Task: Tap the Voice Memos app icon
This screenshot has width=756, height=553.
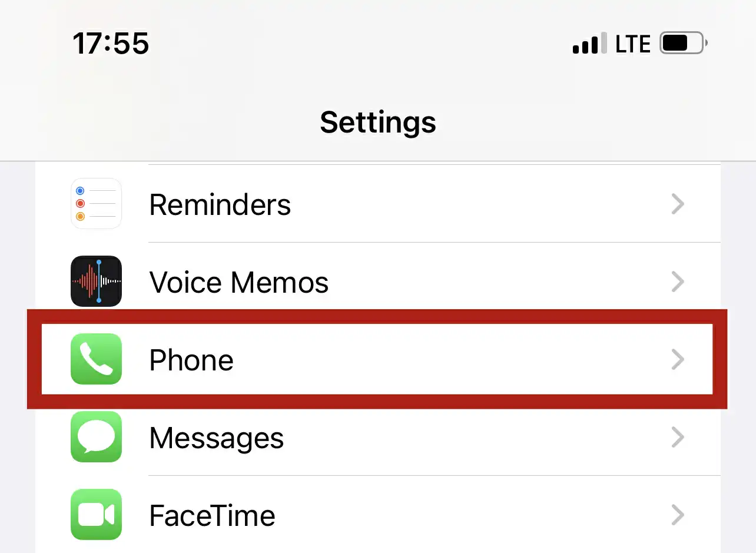Action: [x=96, y=282]
